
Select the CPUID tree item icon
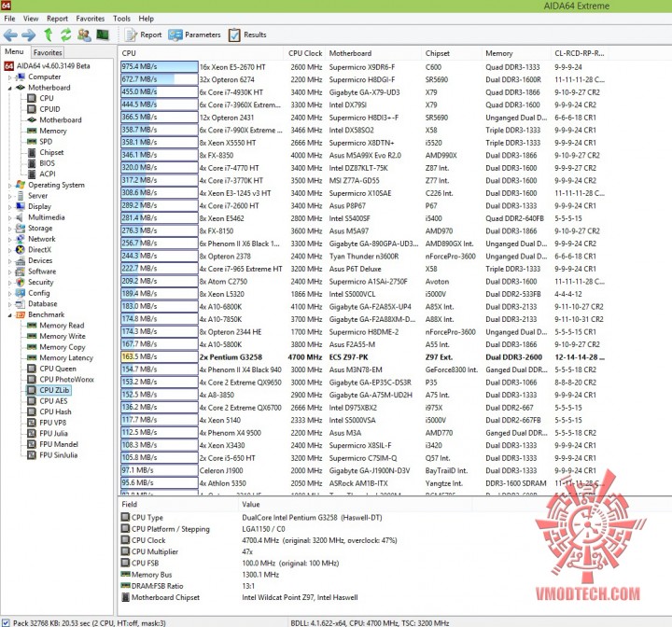pyautogui.click(x=32, y=109)
